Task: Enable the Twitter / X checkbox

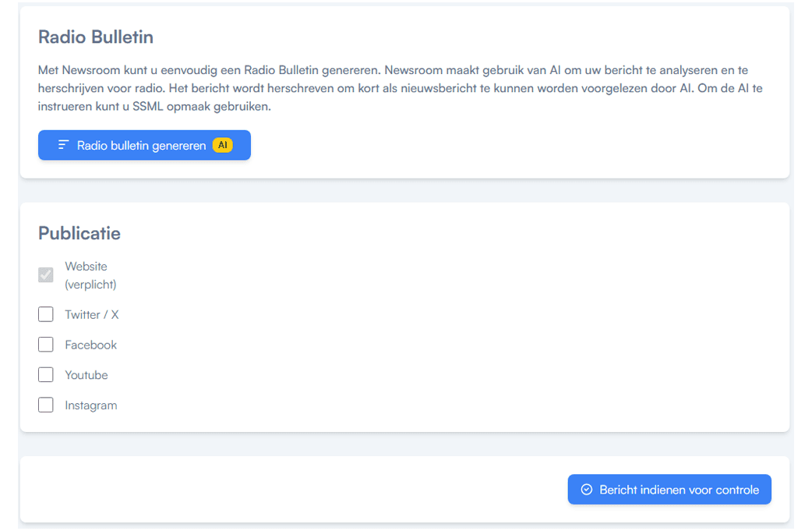Action: [45, 314]
